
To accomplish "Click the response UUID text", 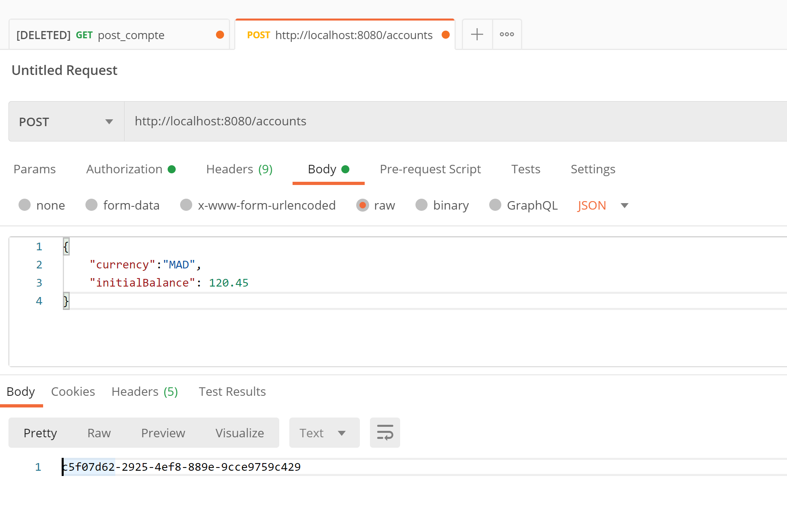I will point(181,467).
